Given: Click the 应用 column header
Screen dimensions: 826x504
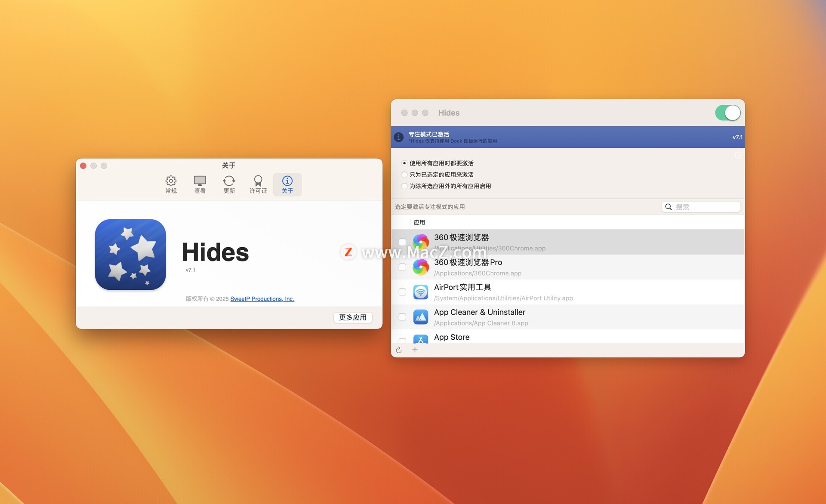Looking at the screenshot, I should (419, 222).
